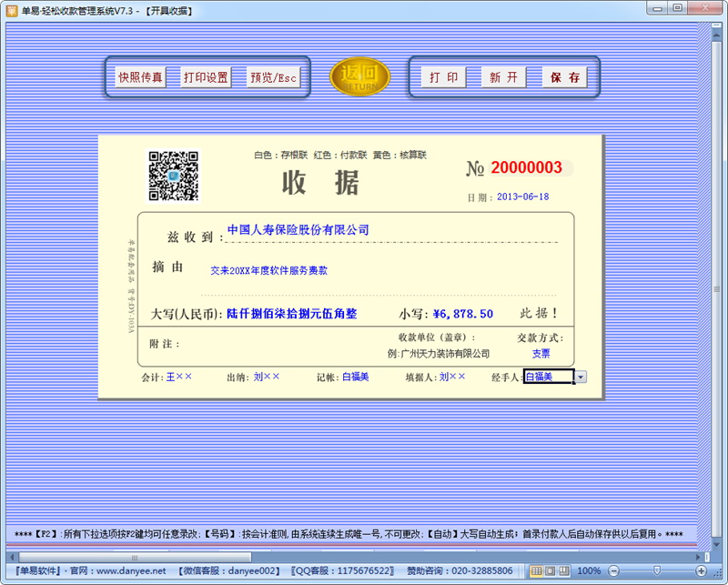Click the uppercase amount 陆仟捌佰柒拾捌元伍角整

click(x=291, y=314)
